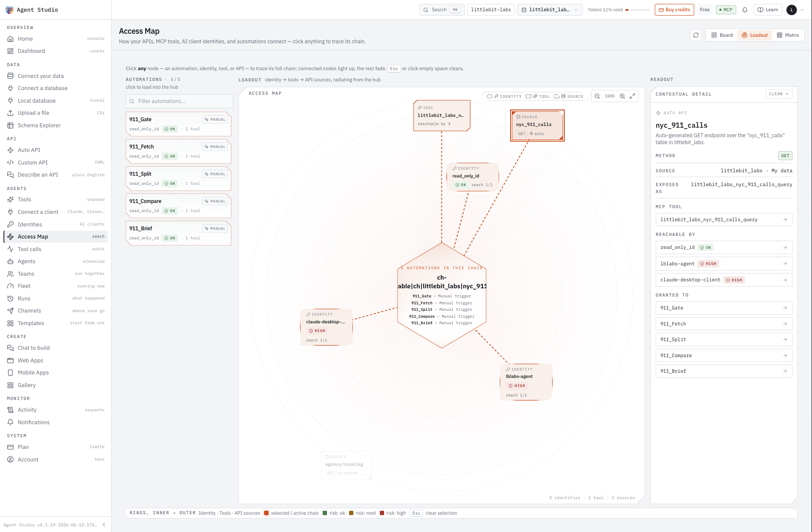The image size is (812, 532).
Task: Open the Gallery sidebar item
Action: point(55,385)
